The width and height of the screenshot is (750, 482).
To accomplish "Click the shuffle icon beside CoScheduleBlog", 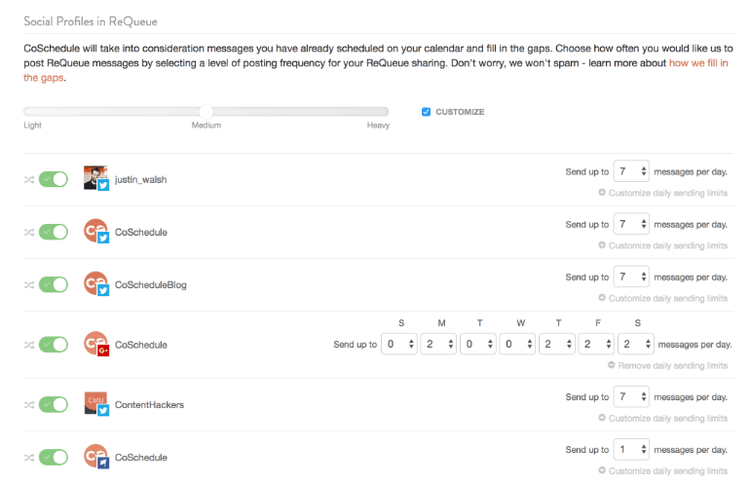I will [29, 285].
